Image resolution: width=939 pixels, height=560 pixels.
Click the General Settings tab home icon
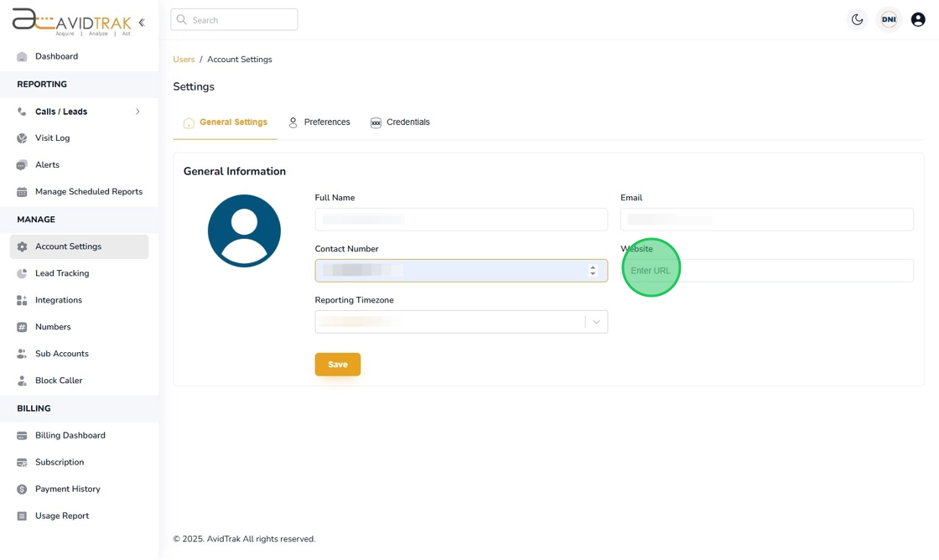pos(189,122)
